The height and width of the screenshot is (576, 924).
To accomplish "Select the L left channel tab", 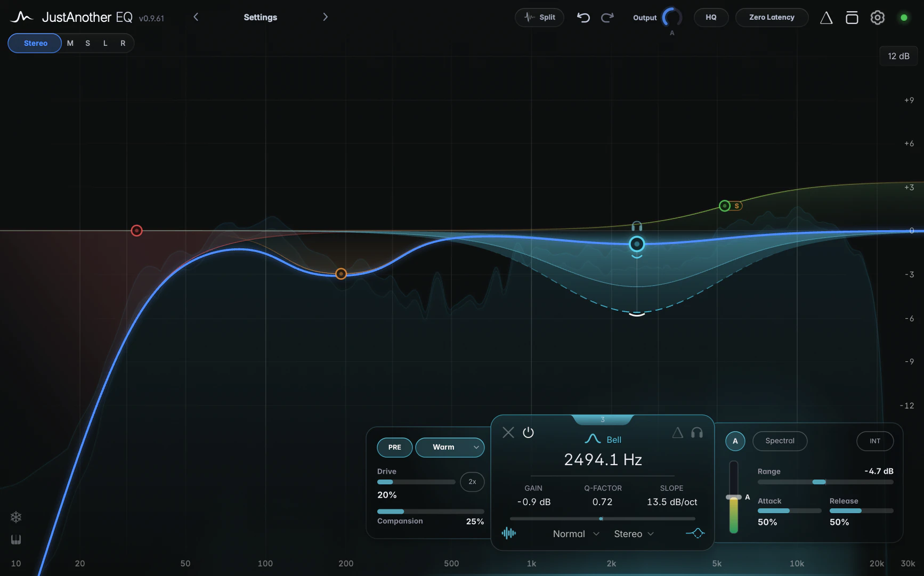I will 106,43.
